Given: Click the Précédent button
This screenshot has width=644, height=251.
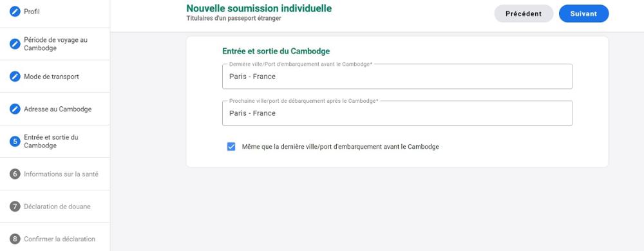Looking at the screenshot, I should [523, 14].
